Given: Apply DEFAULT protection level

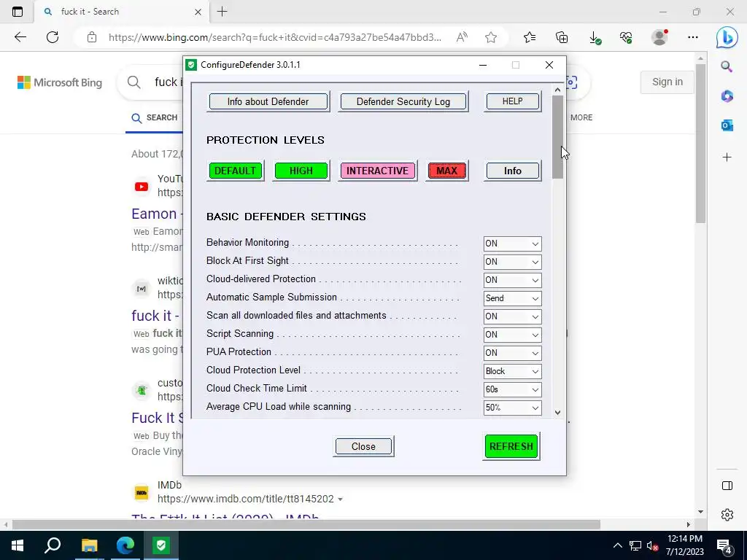Looking at the screenshot, I should tap(236, 171).
